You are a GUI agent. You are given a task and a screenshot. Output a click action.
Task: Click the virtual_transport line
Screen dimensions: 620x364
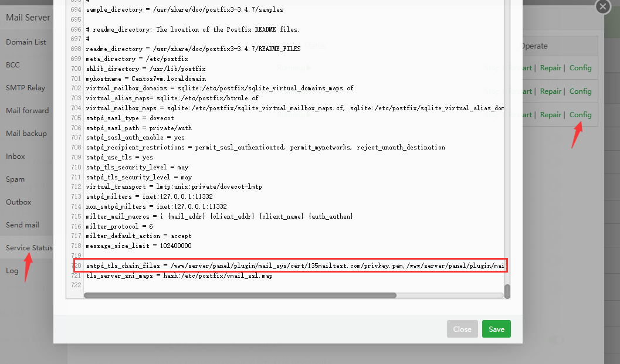coord(174,186)
